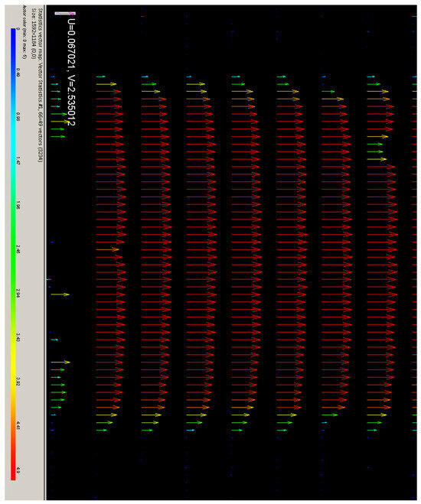Click the 3.92 color scale tick label
This screenshot has width=421, height=504.
tap(18, 381)
